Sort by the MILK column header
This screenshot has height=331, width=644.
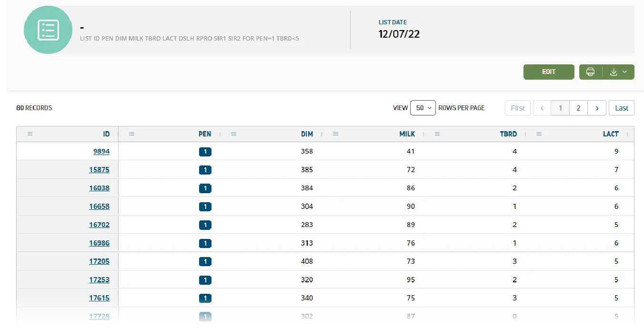tap(407, 134)
